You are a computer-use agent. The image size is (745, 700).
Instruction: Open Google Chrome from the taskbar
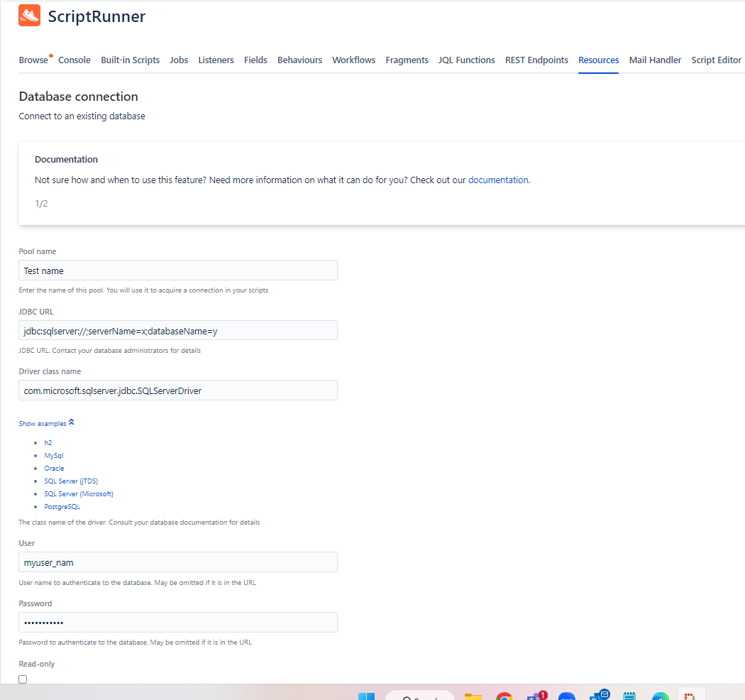coord(504,696)
